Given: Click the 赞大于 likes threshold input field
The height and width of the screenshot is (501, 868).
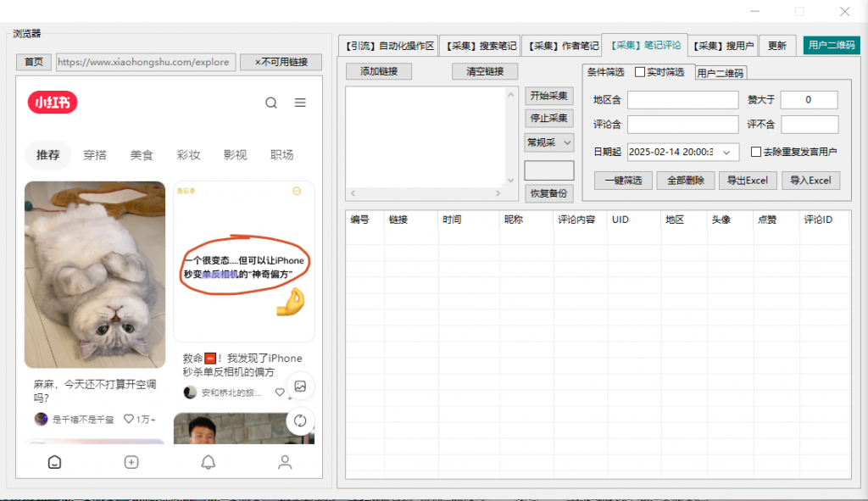Looking at the screenshot, I should 809,99.
